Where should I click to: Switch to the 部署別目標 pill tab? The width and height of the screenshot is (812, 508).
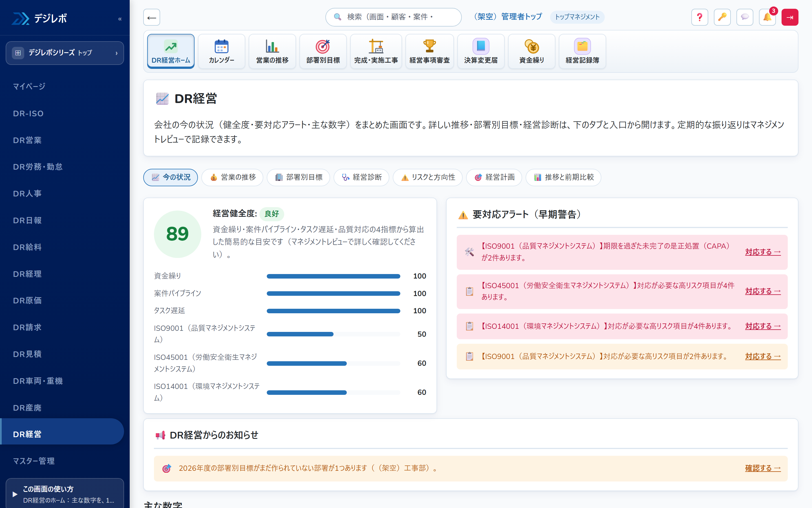tap(298, 177)
